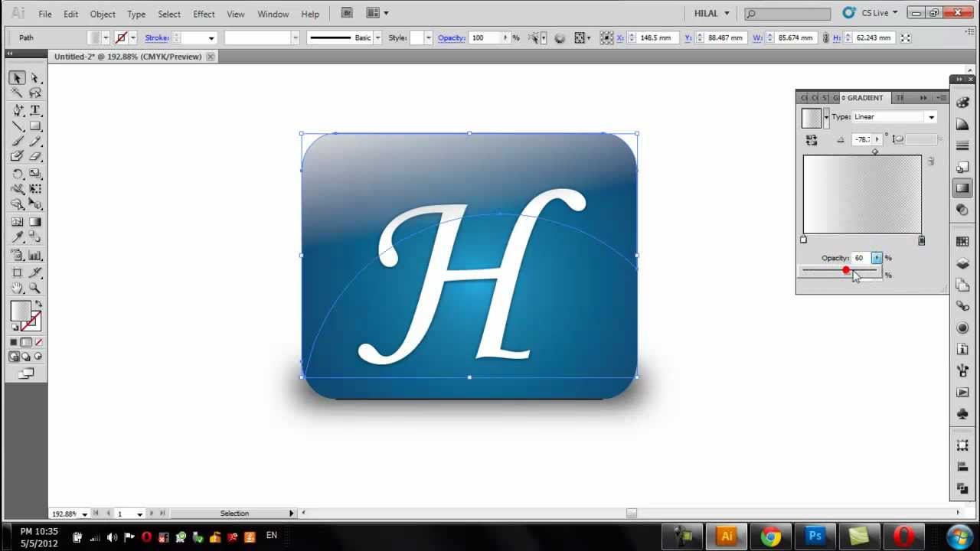Select the Eyedropper tool

point(18,237)
